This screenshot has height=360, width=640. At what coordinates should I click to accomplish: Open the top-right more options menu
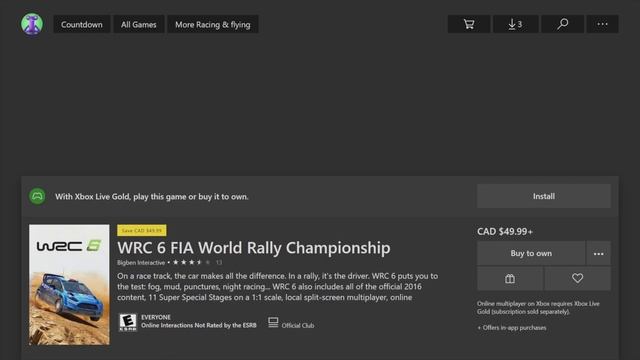coord(602,24)
